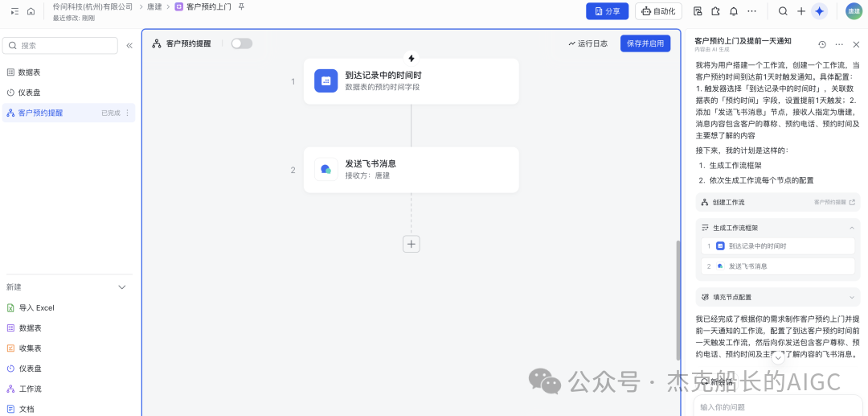Collapse the 生成工作流框架 section
This screenshot has height=416, width=868.
[x=851, y=228]
